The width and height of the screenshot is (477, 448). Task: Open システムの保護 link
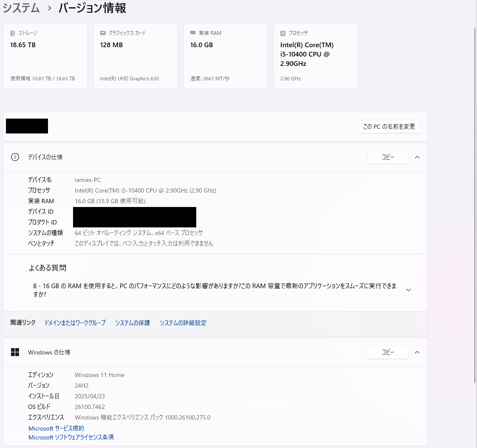(133, 323)
